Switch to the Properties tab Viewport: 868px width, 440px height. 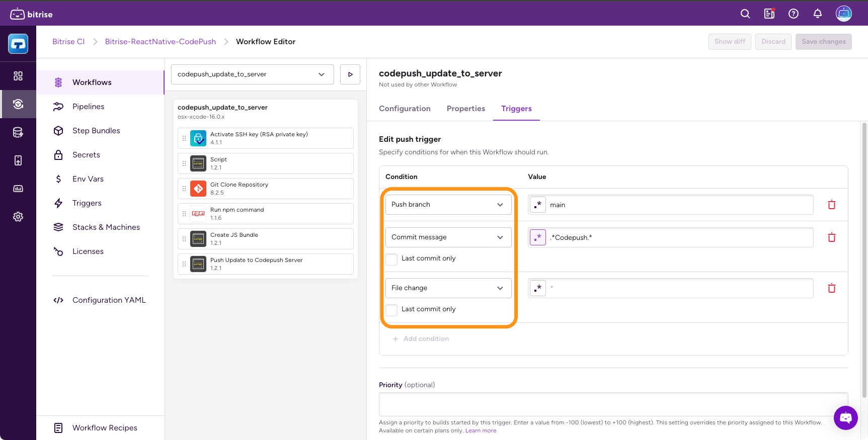465,109
